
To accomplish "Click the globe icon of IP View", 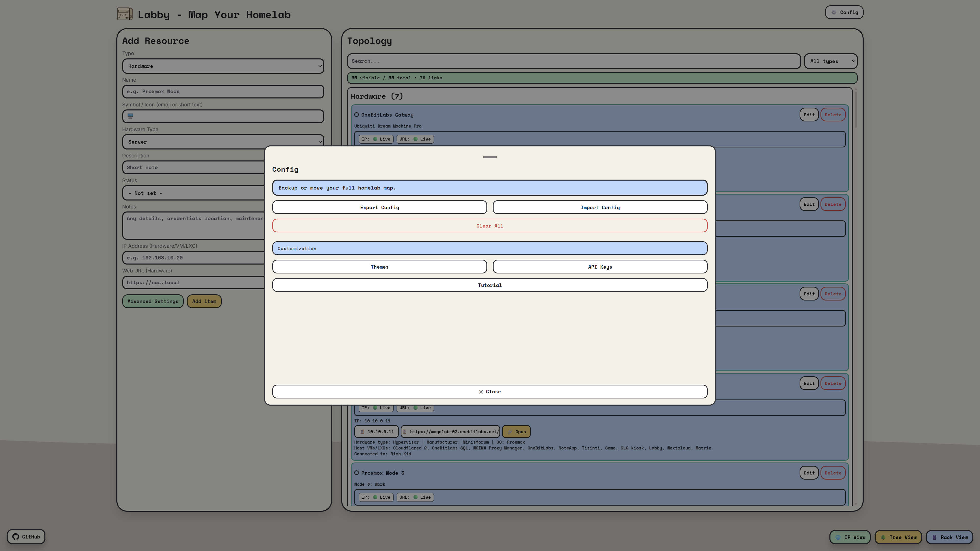I will pos(838,537).
